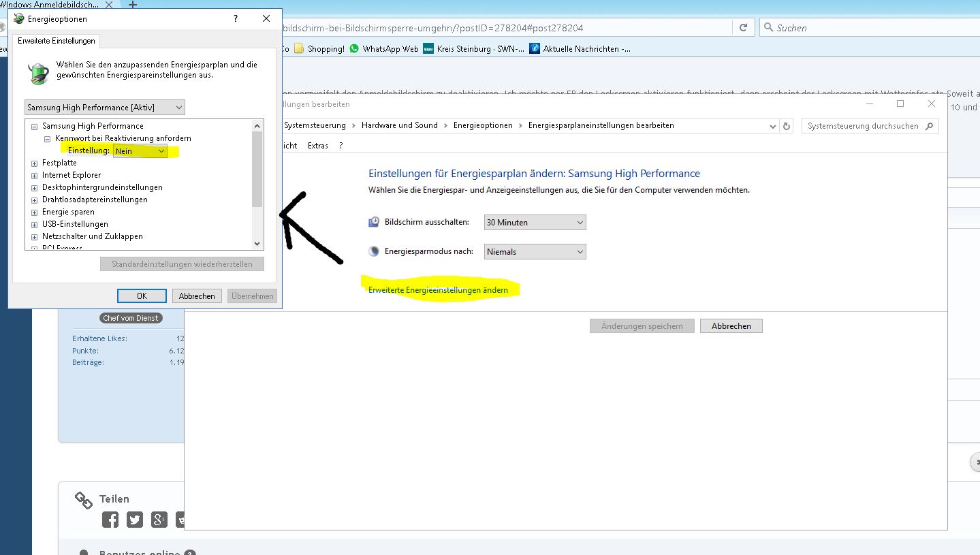This screenshot has width=980, height=555.
Task: Collapse the Samsung High Performance tree node
Action: point(35,126)
